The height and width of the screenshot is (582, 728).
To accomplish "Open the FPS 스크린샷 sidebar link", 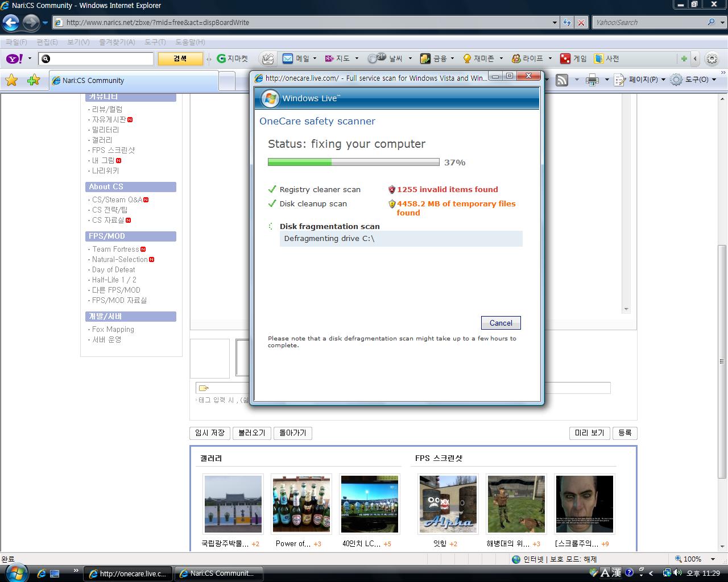I will [x=114, y=150].
